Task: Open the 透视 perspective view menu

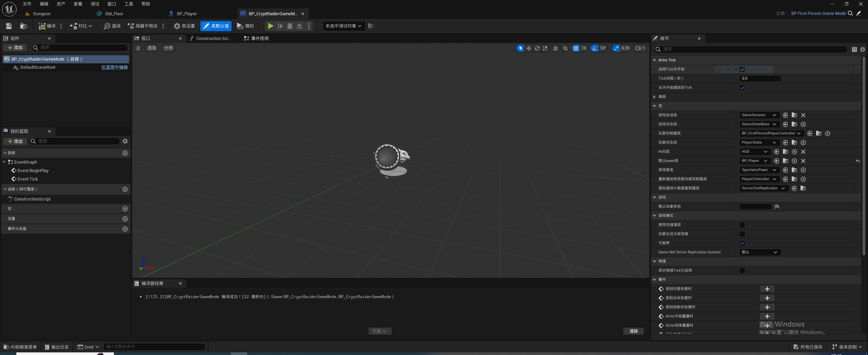Action: [152, 48]
